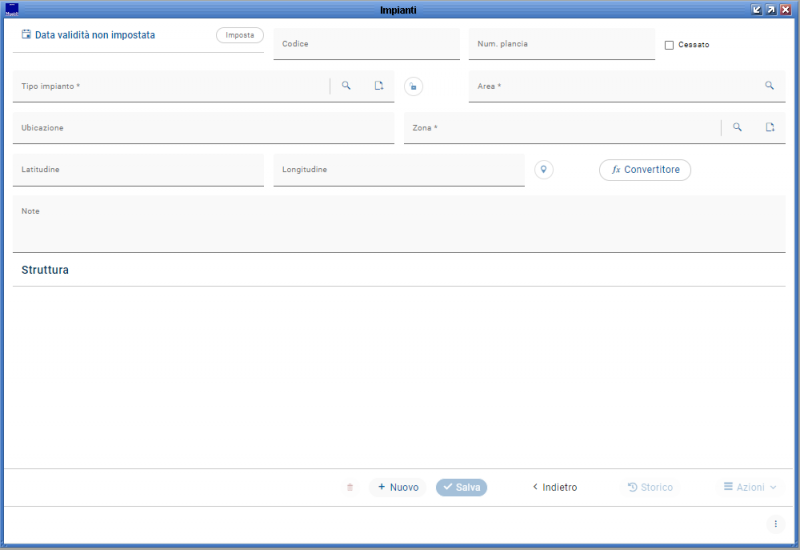Open the Convertitore tool
Viewport: 800px width, 550px height.
(x=645, y=170)
